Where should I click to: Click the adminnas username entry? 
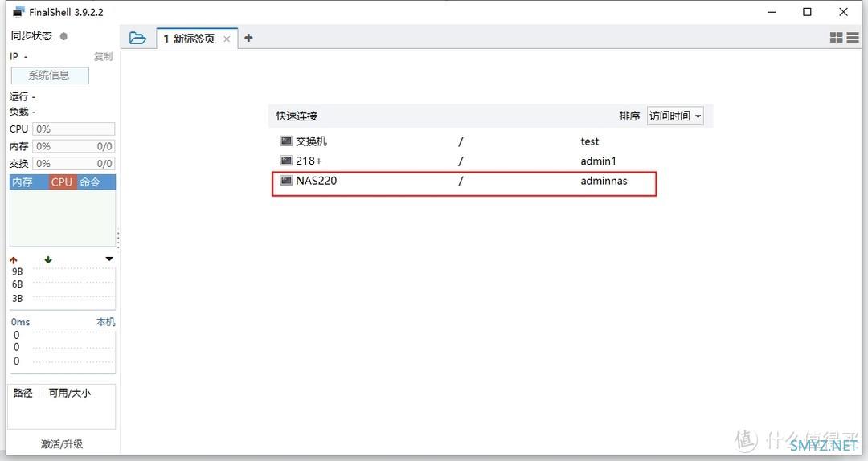(x=604, y=181)
